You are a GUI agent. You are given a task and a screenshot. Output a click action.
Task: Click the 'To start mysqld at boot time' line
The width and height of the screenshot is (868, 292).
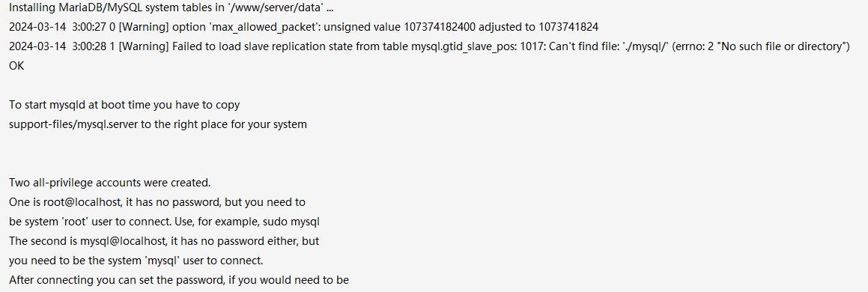coord(124,105)
